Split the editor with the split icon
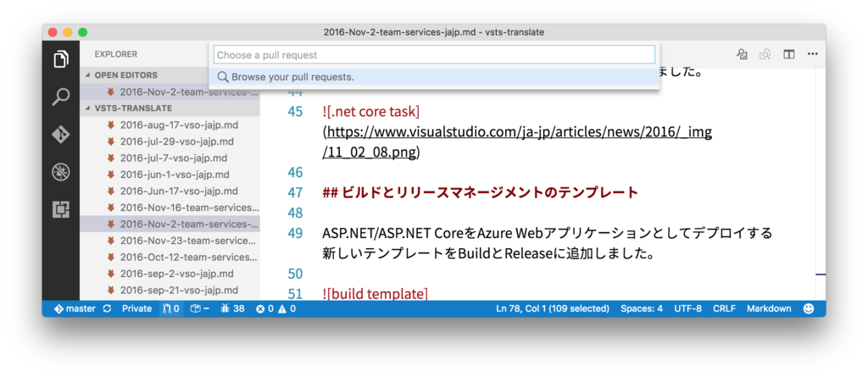868x377 pixels. tap(789, 54)
